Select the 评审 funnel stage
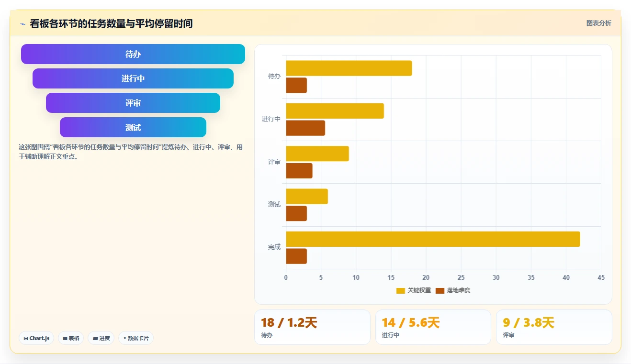 pos(133,103)
